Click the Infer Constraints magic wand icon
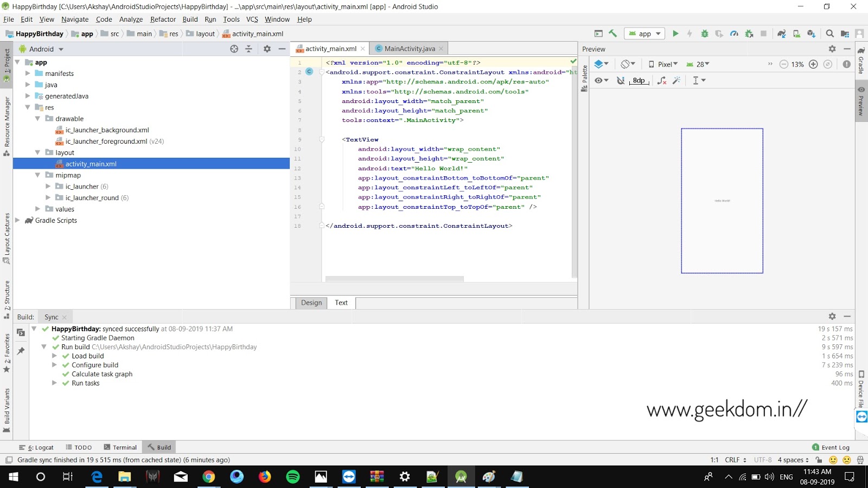The image size is (868, 488). point(676,80)
